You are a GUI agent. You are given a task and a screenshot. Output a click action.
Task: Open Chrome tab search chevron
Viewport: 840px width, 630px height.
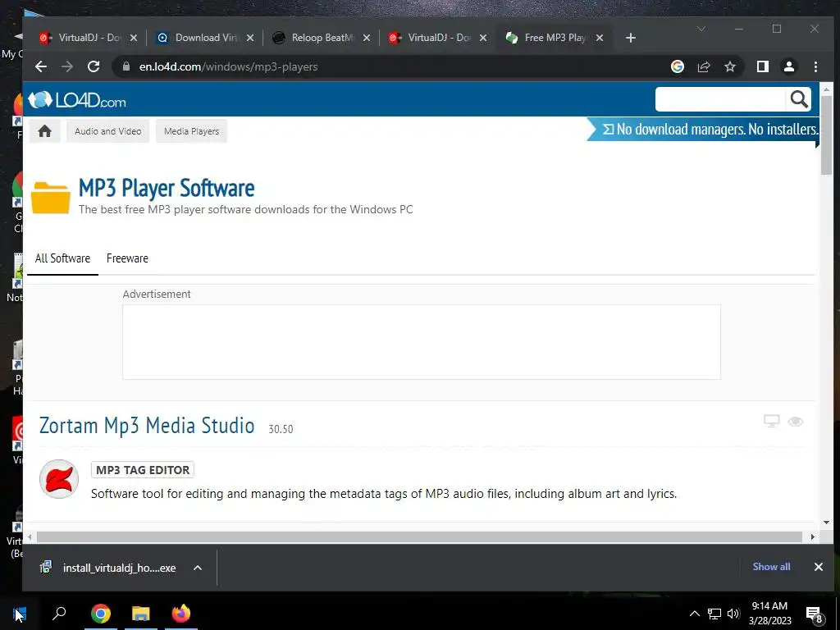point(701,29)
